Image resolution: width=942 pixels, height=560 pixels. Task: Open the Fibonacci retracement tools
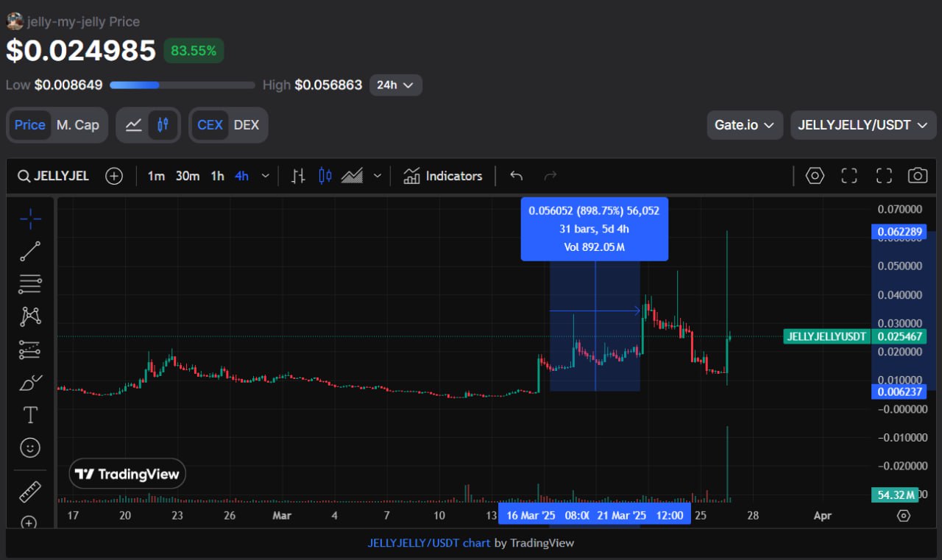click(30, 283)
